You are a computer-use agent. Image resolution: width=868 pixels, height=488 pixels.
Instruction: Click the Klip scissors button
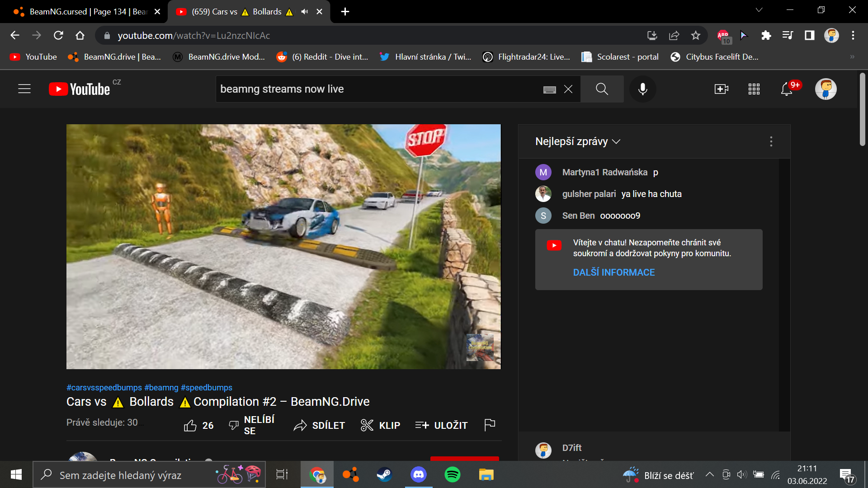(x=381, y=425)
